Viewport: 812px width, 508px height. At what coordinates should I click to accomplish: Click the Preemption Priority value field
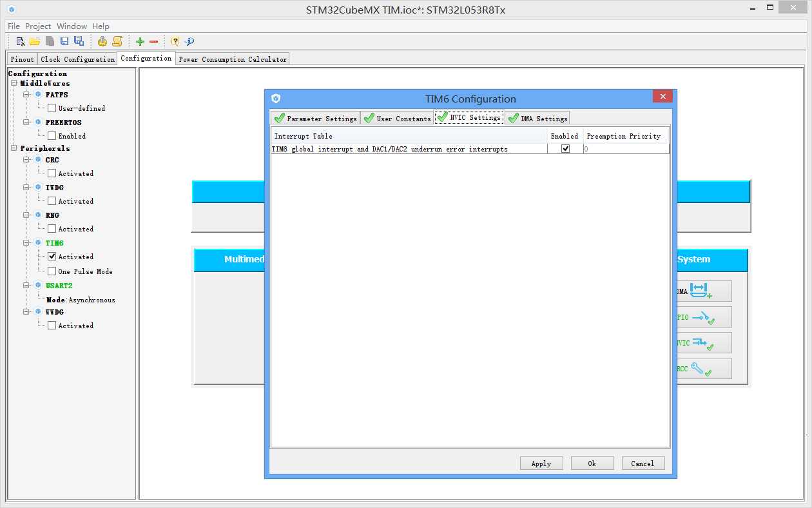(626, 148)
